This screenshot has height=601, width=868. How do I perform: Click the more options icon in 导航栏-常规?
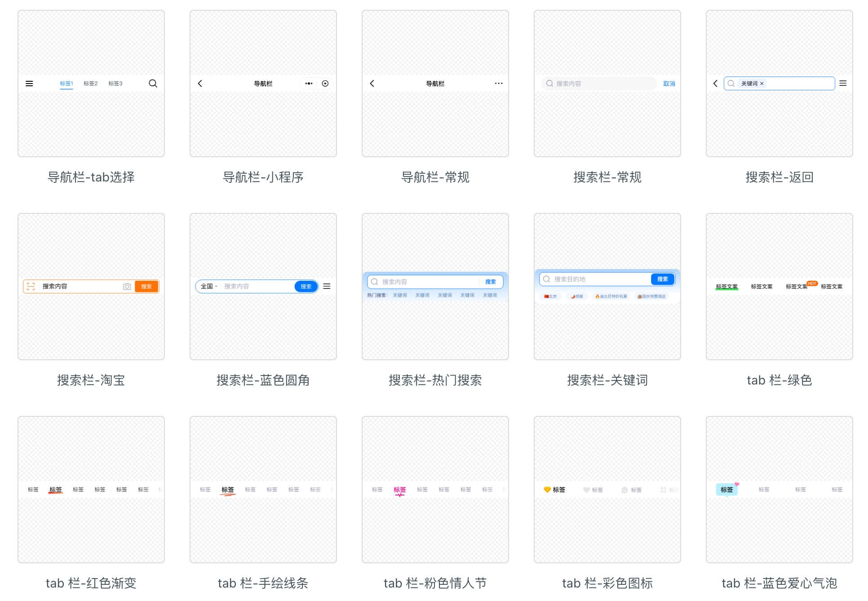point(499,84)
